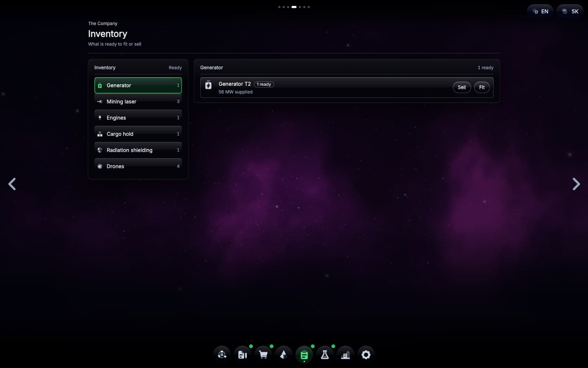This screenshot has height=368, width=588.
Task: Click the Generator T2 battery icon
Action: click(208, 85)
